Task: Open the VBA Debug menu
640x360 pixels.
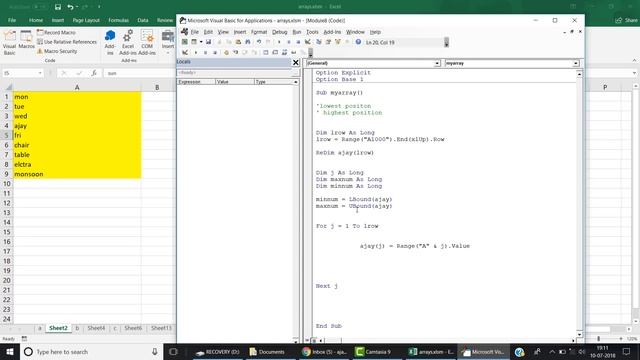Action: [x=280, y=32]
